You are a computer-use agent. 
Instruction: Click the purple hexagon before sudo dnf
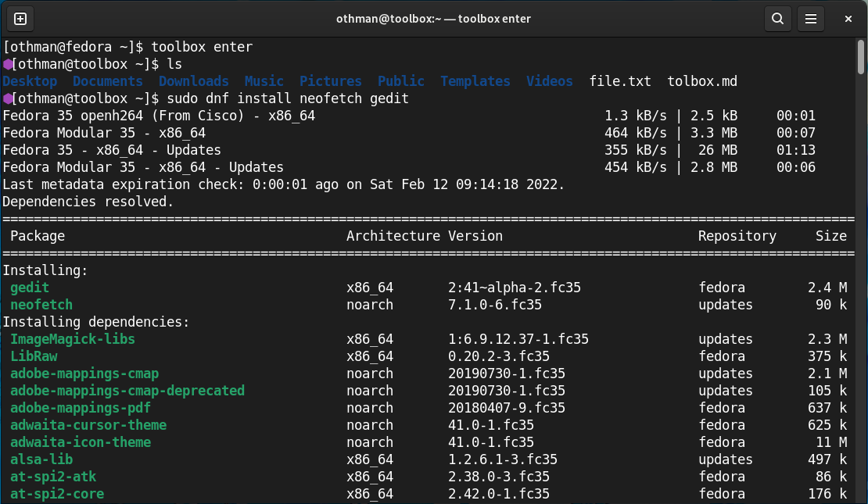[x=7, y=98]
